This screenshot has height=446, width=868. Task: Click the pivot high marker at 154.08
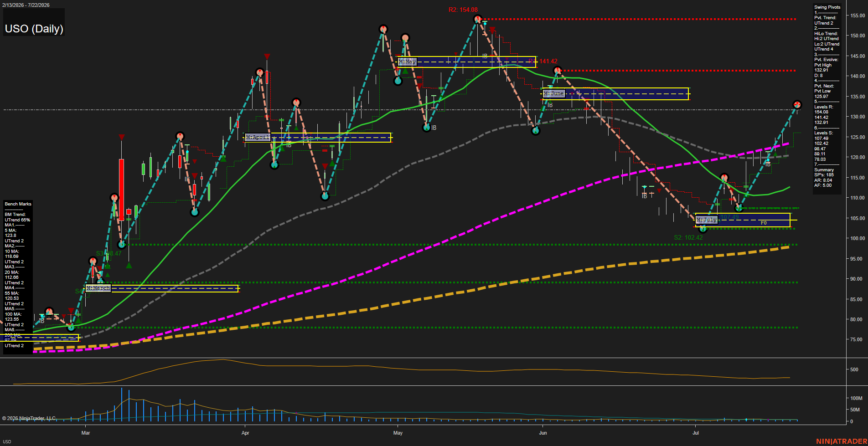coord(477,19)
